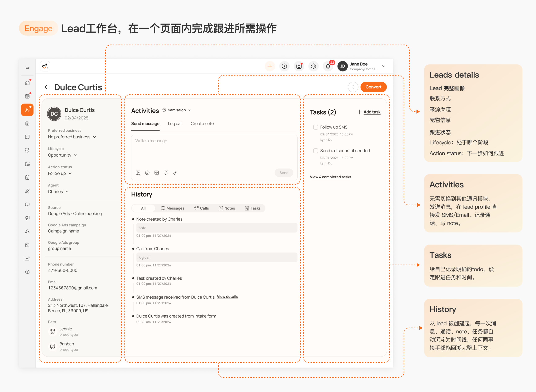Open pet Banban entry
The width and height of the screenshot is (536, 392).
pyautogui.click(x=64, y=346)
